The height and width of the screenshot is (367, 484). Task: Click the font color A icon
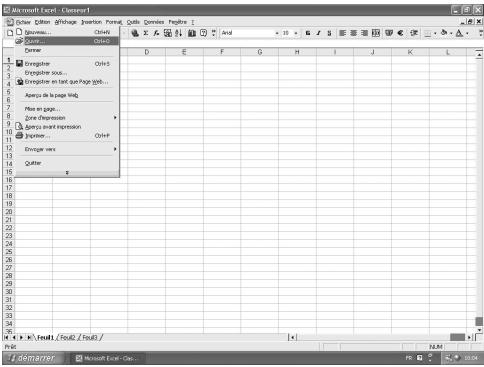point(459,33)
